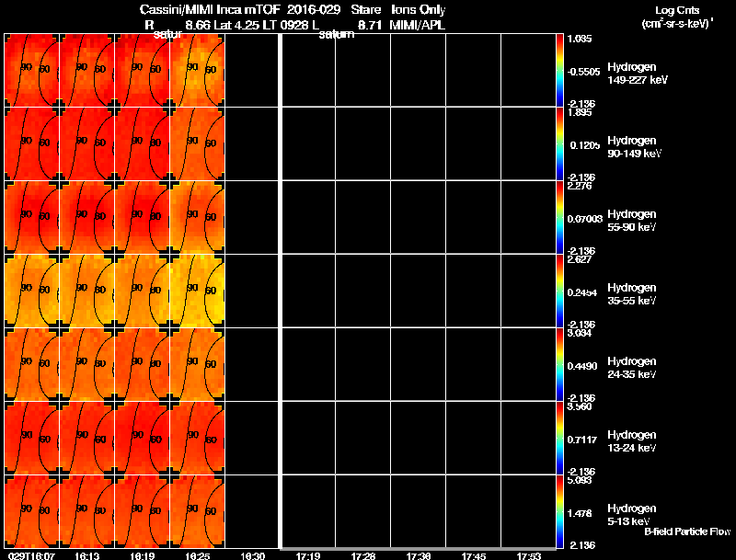Click the '2.276' colorbar maximum value
The image size is (736, 560).
[580, 186]
